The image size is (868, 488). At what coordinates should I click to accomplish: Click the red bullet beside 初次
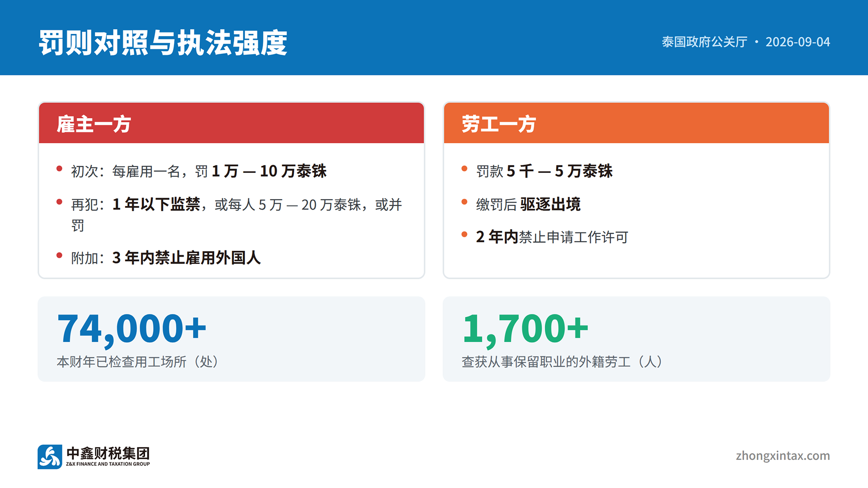pos(59,169)
